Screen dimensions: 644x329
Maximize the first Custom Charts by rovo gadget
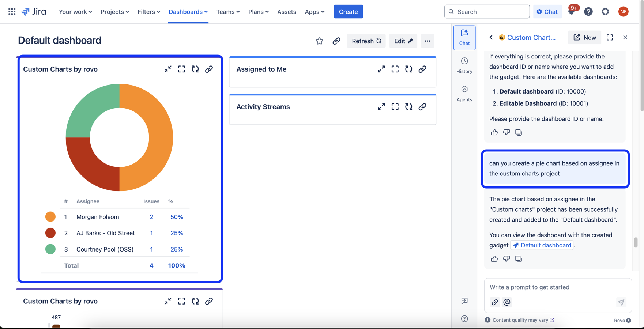[181, 69]
